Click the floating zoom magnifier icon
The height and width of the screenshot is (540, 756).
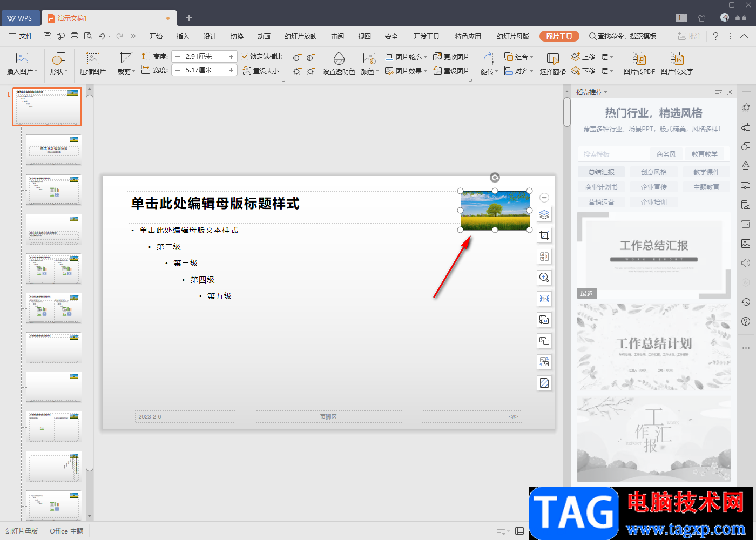[x=544, y=278]
